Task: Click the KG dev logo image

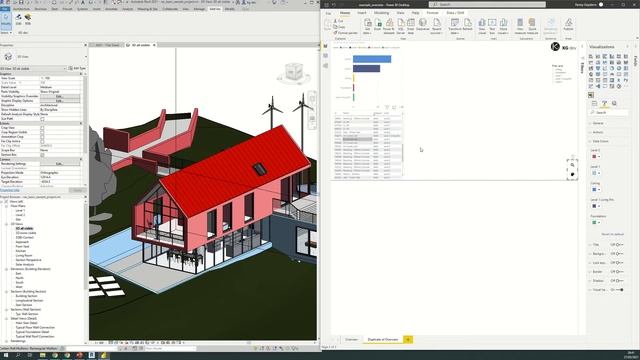Action: [563, 47]
